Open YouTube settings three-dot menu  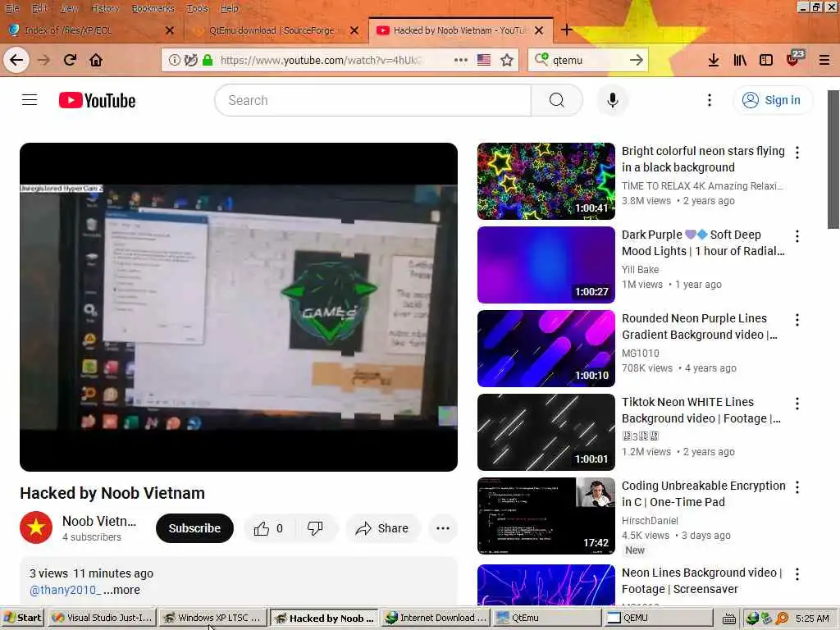(x=710, y=100)
